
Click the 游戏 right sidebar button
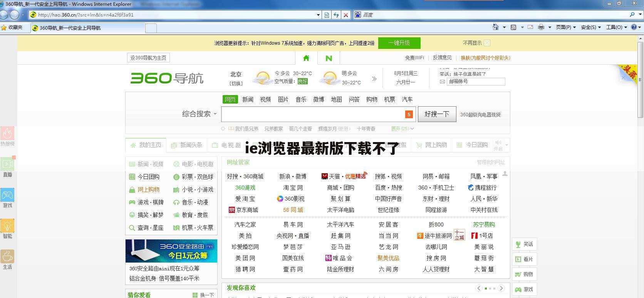point(524,289)
